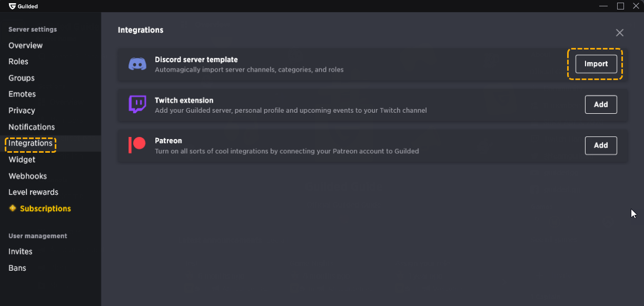Viewport: 644px width, 306px height.
Task: Click the Discord logo icon
Action: (x=137, y=64)
